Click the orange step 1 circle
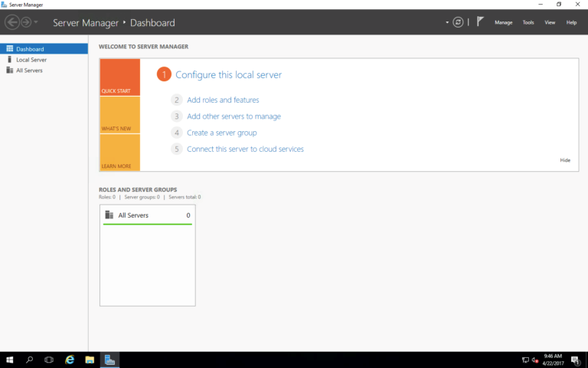 pyautogui.click(x=164, y=74)
